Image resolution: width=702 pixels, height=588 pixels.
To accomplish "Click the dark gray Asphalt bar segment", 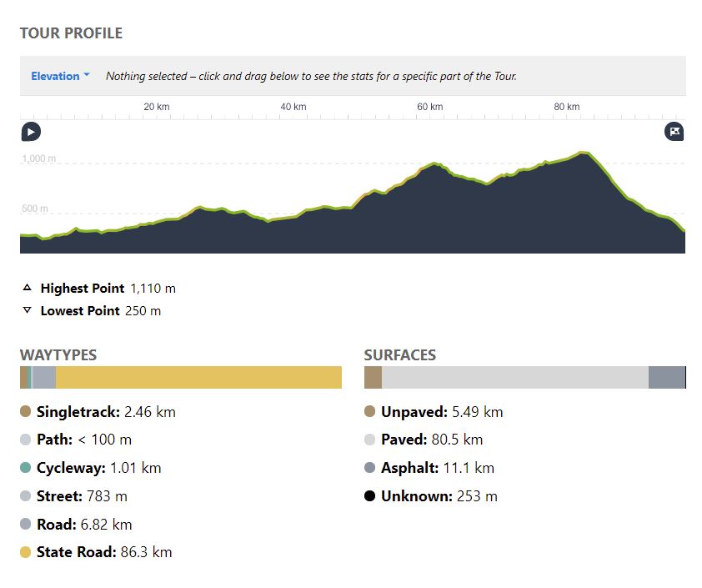I will pyautogui.click(x=666, y=377).
